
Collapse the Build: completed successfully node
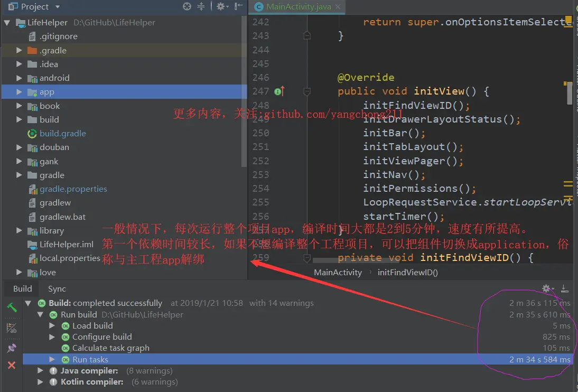point(28,303)
